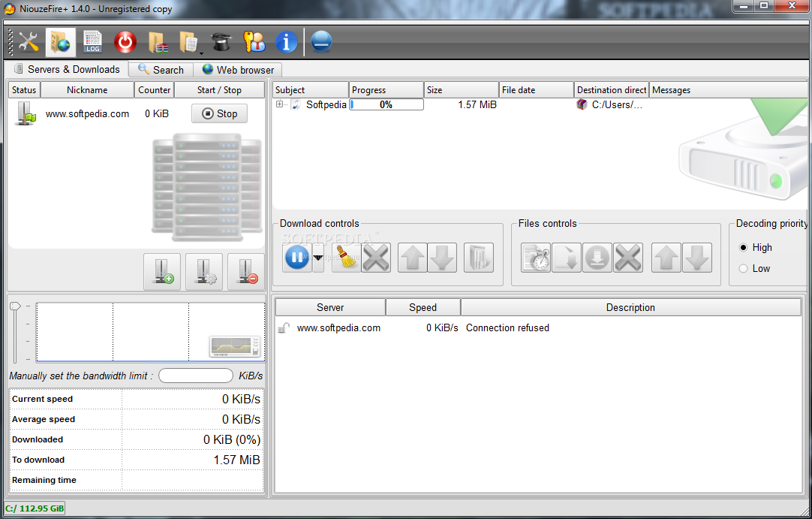Click the Messages column header
Image resolution: width=812 pixels, height=519 pixels.
click(x=728, y=89)
